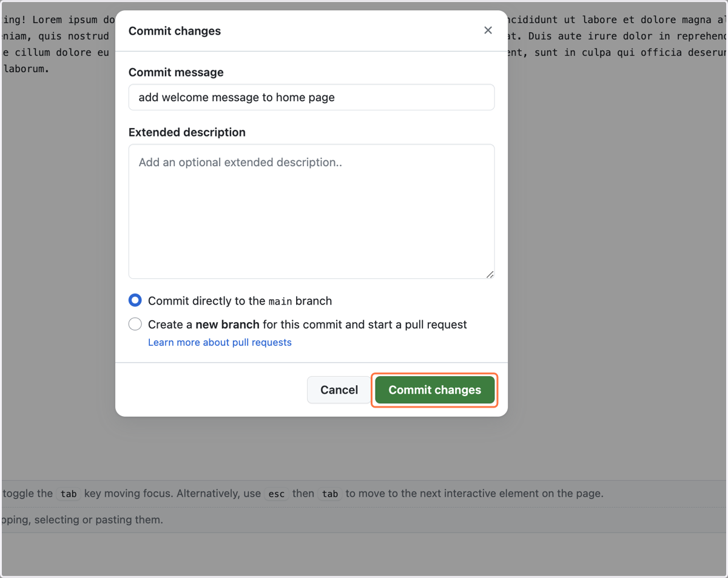Open Learn more about pull requests link
Screen dimensions: 728x578
[x=220, y=342]
